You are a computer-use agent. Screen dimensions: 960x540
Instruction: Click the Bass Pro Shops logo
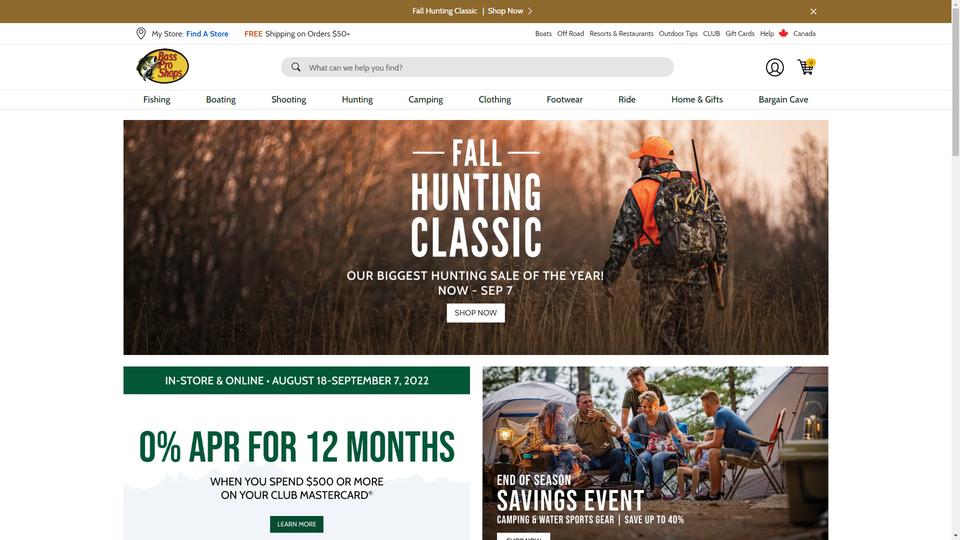coord(162,66)
